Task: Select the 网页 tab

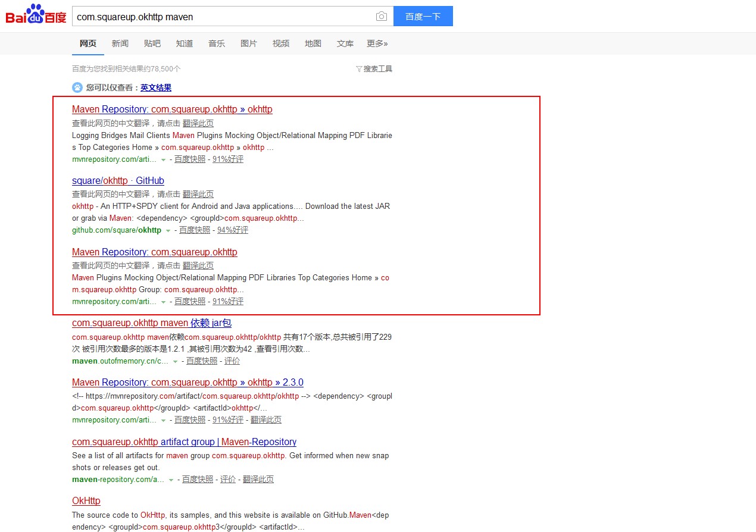Action: point(88,43)
